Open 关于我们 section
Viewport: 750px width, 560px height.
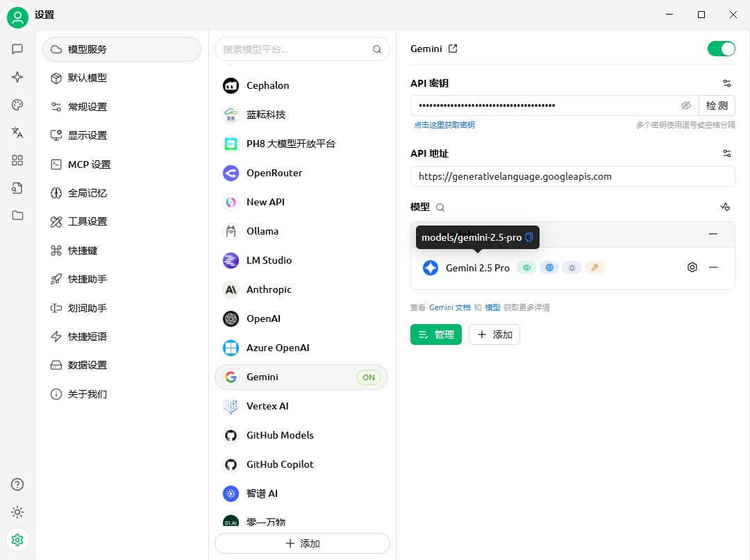[122, 394]
